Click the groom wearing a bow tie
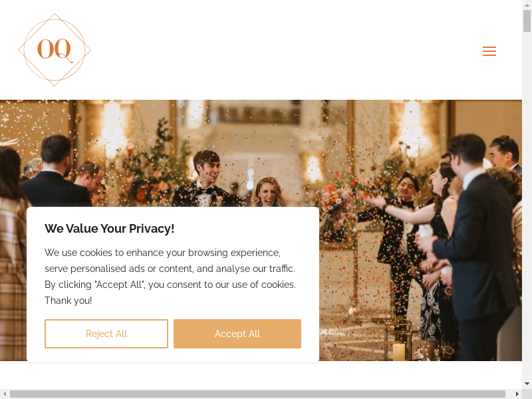This screenshot has width=532, height=399. 205,179
